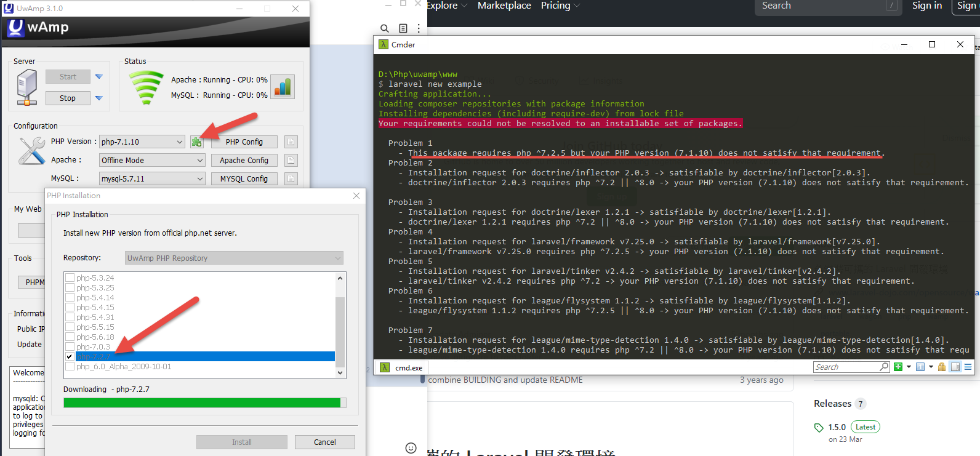Image resolution: width=980 pixels, height=456 pixels.
Task: Click the add PHP version puzzle icon
Action: 196,142
